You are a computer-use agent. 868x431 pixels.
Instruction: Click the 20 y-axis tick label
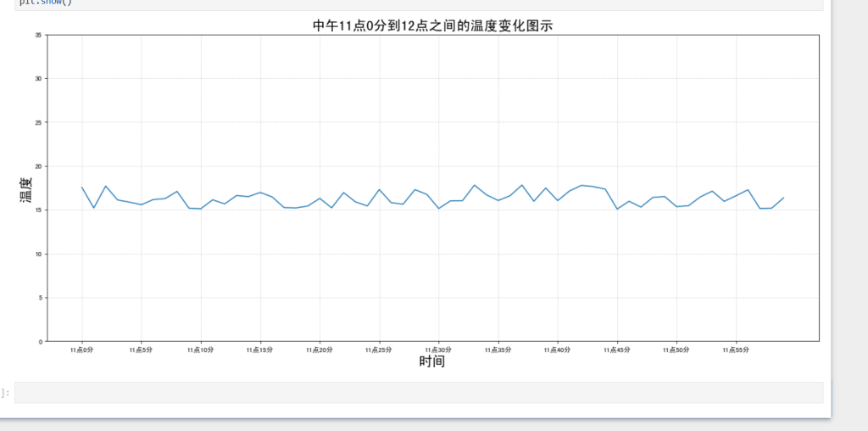tap(38, 166)
